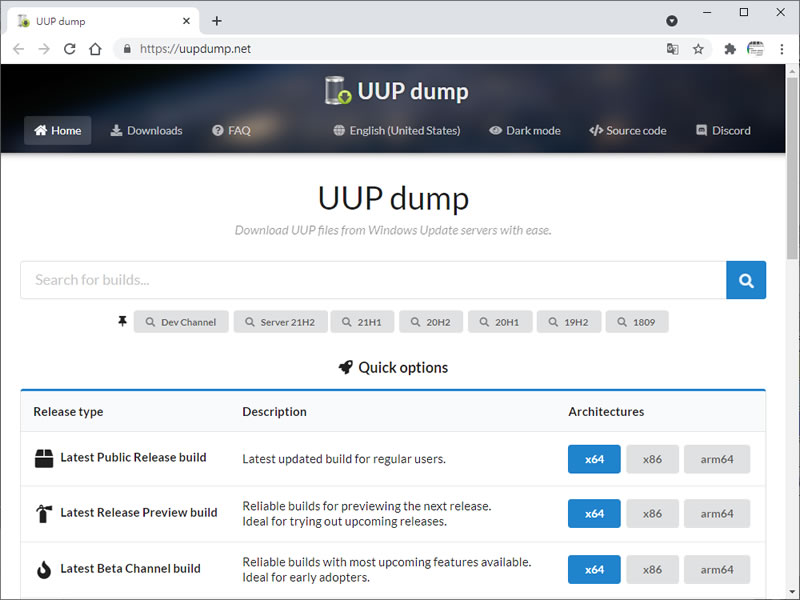Bookmark this page with the star icon
Screen dimensions: 800x600
point(698,49)
